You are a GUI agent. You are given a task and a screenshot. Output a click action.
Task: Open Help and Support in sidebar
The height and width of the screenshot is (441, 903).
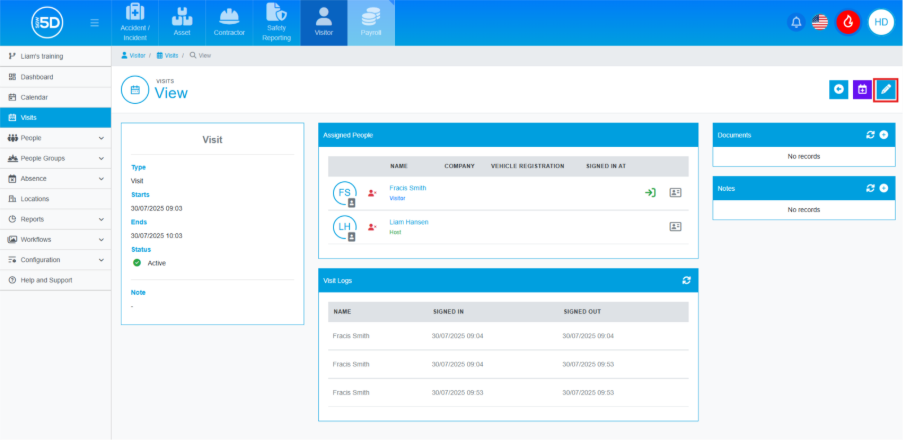[56, 280]
